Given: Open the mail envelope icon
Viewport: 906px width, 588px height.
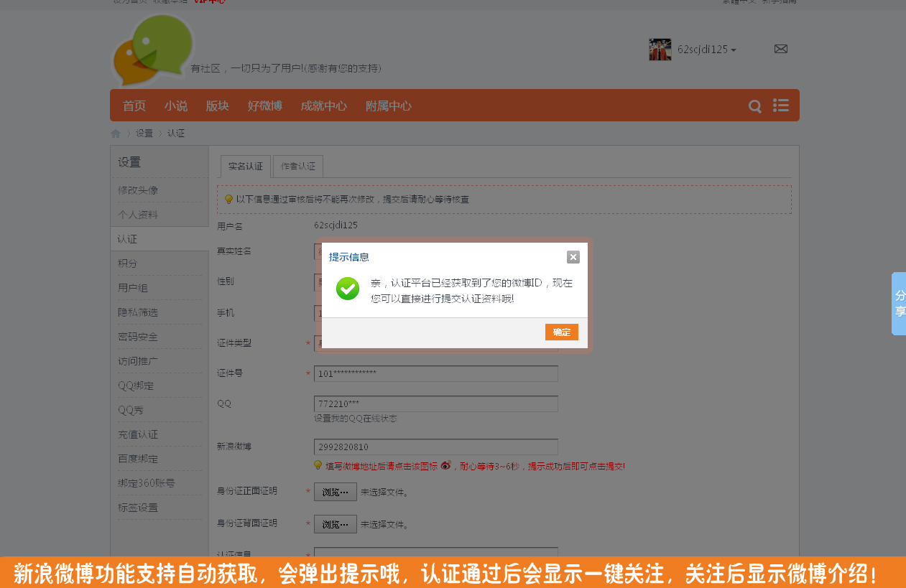Looking at the screenshot, I should (781, 49).
